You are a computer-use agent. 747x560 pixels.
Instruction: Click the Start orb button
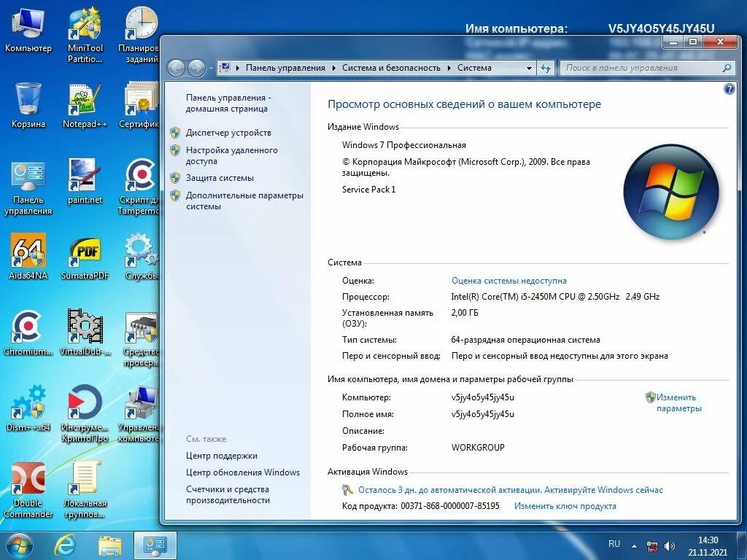click(19, 545)
